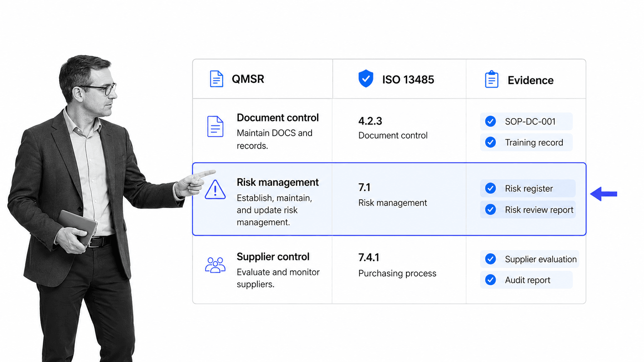Image resolution: width=644 pixels, height=362 pixels.
Task: Open the SOP-DC-001 evidence item
Action: click(526, 122)
